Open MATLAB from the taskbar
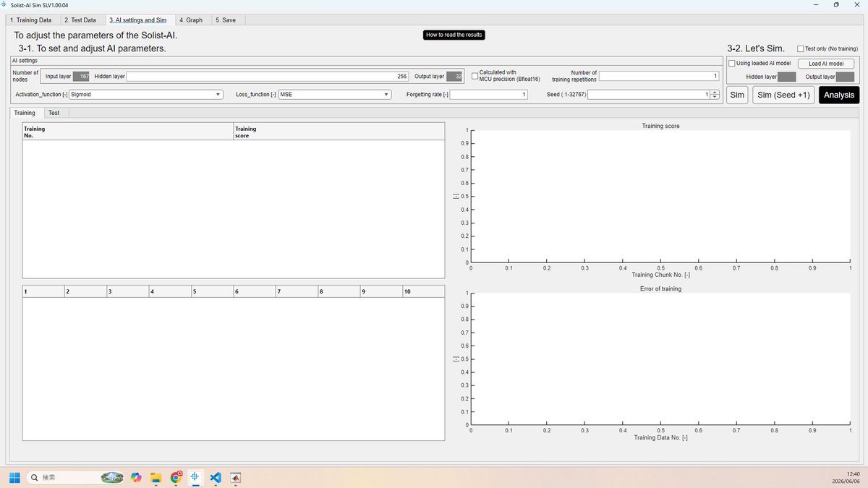The height and width of the screenshot is (488, 868). (234, 478)
